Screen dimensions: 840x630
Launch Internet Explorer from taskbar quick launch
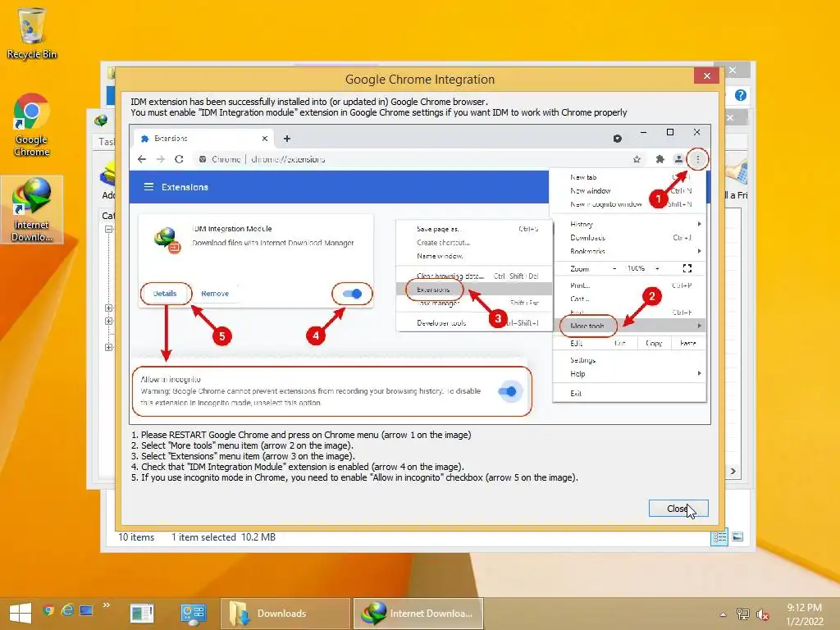(x=67, y=609)
